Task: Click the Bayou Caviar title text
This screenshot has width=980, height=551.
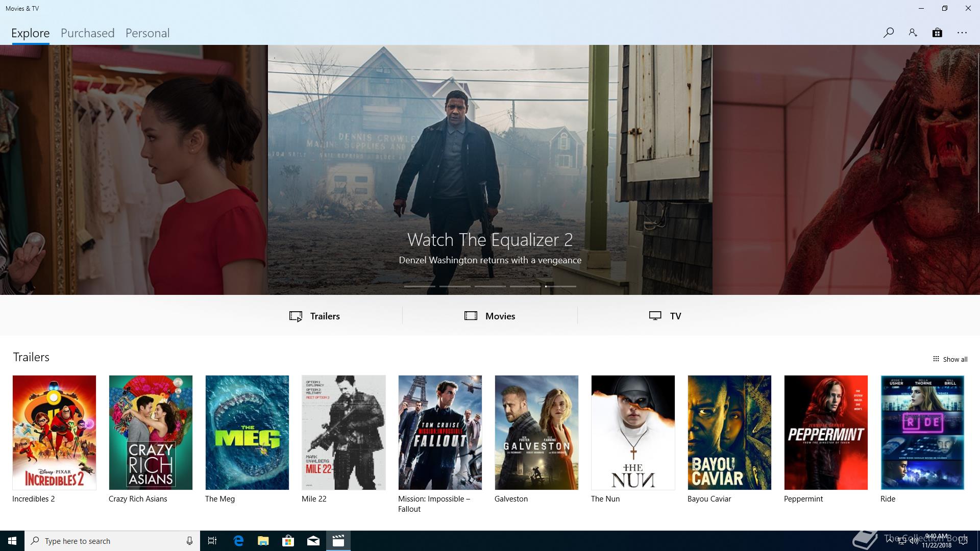Action: [709, 499]
